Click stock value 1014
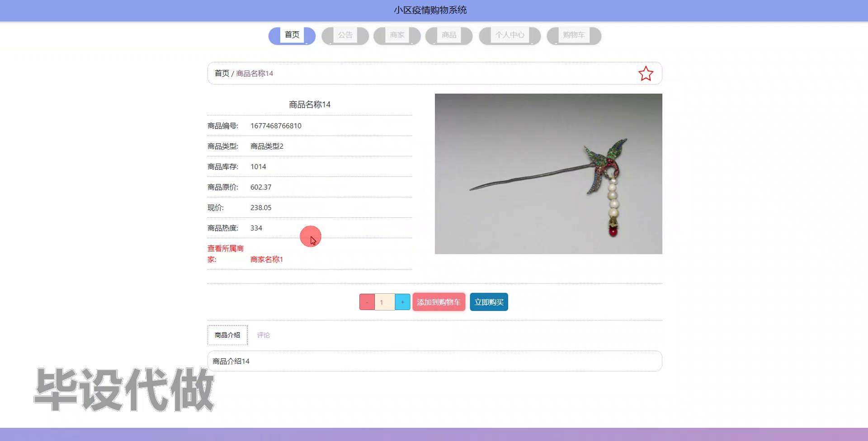This screenshot has width=868, height=441. (x=258, y=167)
